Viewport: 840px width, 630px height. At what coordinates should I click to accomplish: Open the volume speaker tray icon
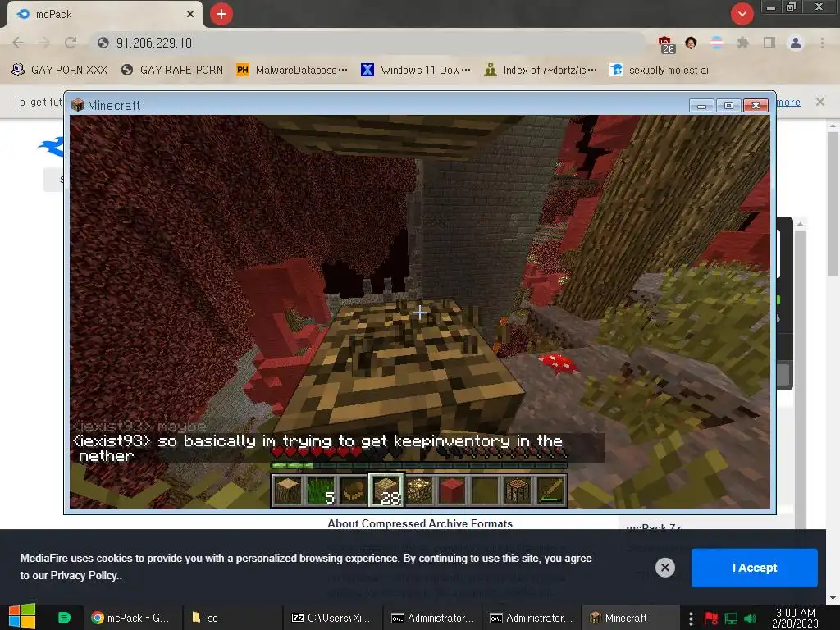[x=750, y=619]
